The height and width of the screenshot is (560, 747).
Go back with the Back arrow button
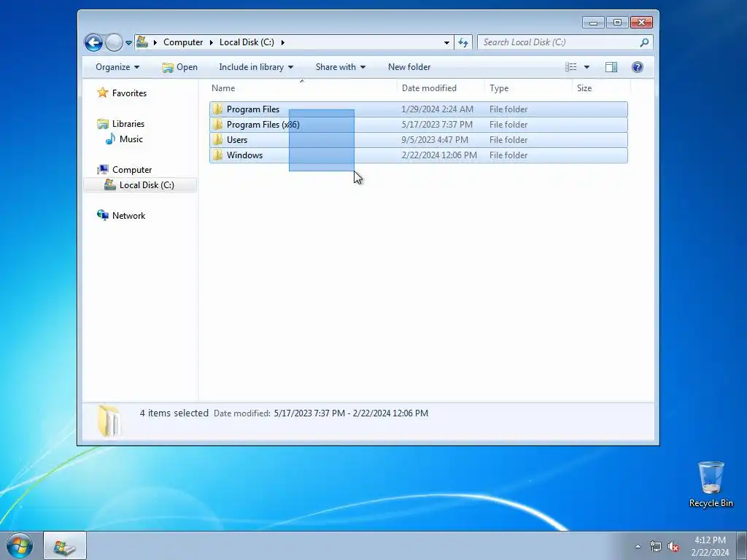pos(93,42)
